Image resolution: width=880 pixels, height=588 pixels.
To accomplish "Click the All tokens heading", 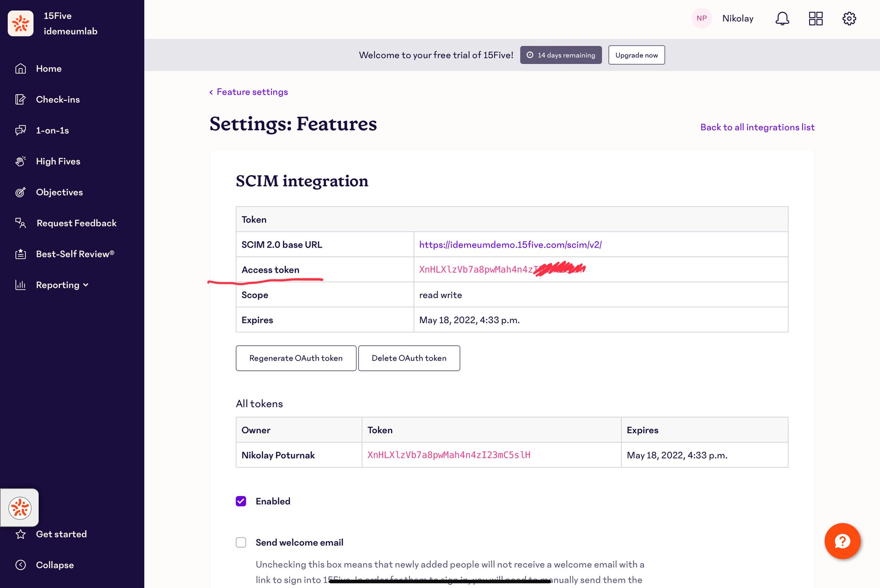I will (260, 404).
